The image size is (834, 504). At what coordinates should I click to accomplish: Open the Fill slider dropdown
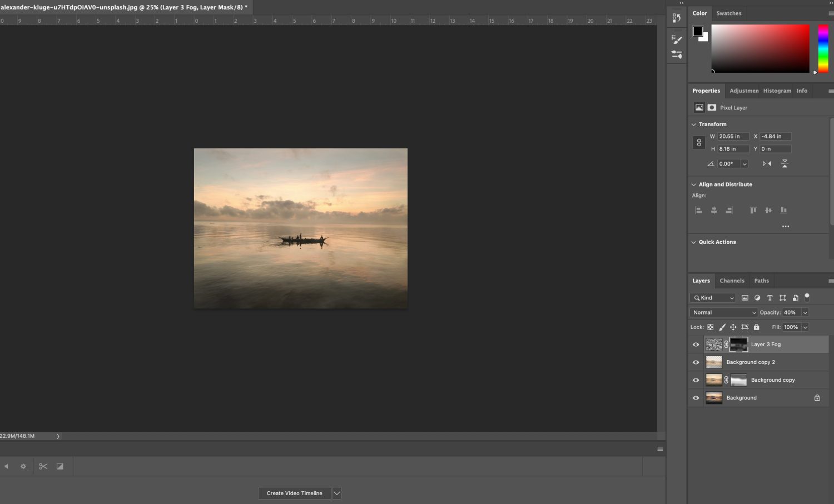[x=805, y=327]
